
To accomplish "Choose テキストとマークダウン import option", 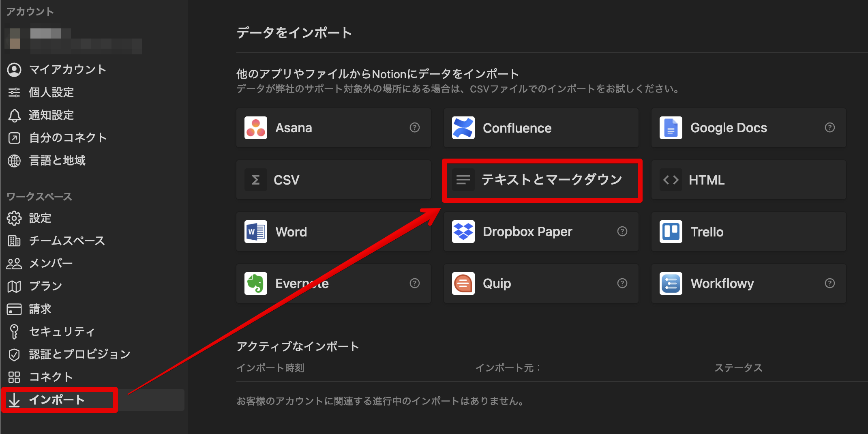I will [x=541, y=180].
